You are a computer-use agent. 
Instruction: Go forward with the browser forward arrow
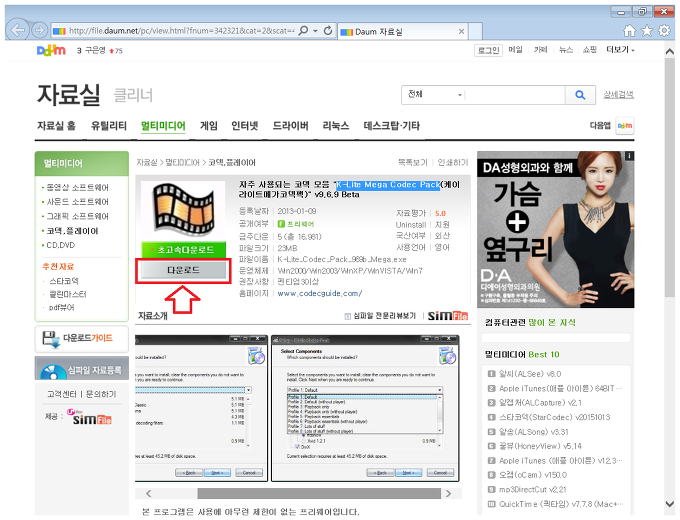[39, 30]
